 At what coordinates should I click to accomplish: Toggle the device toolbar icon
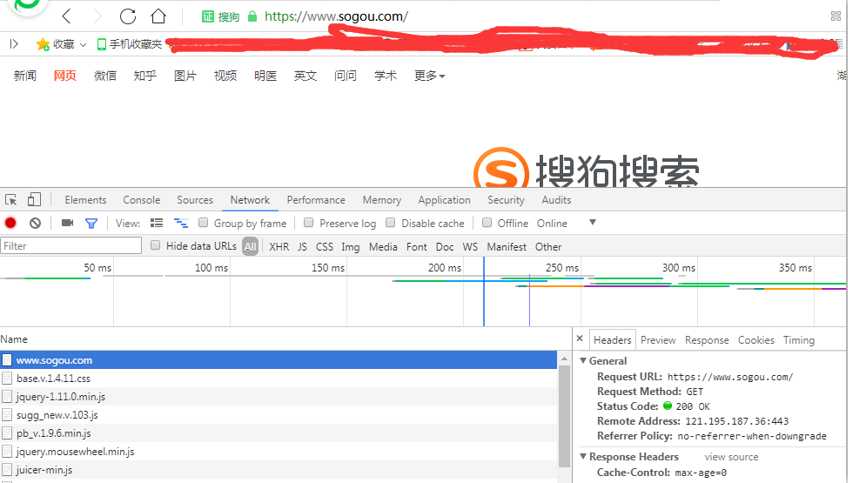pos(34,200)
